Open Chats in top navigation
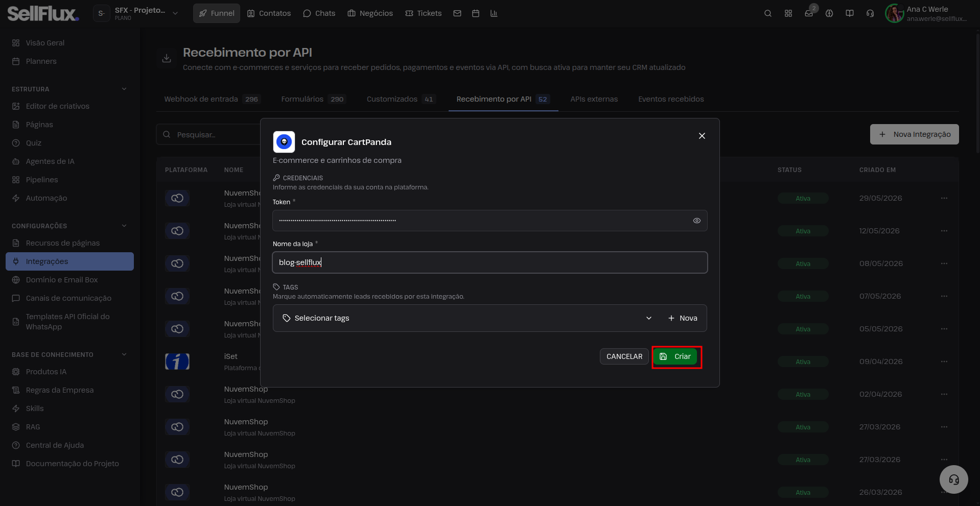 click(319, 13)
